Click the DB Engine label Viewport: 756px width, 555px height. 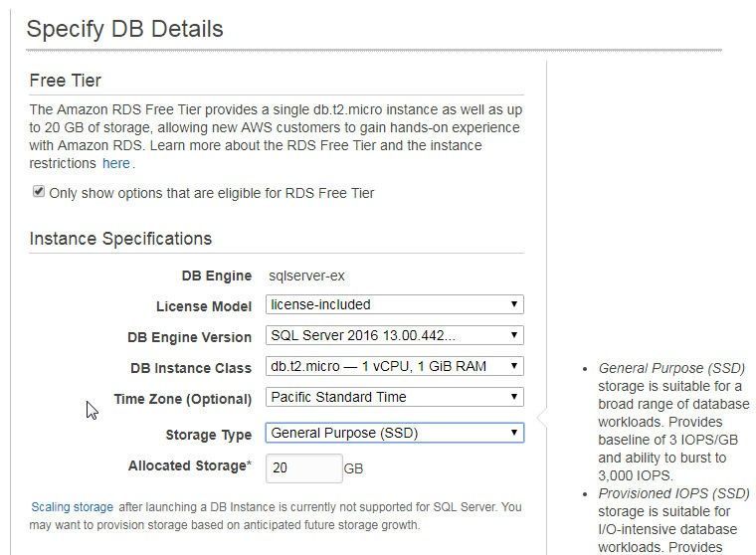217,276
